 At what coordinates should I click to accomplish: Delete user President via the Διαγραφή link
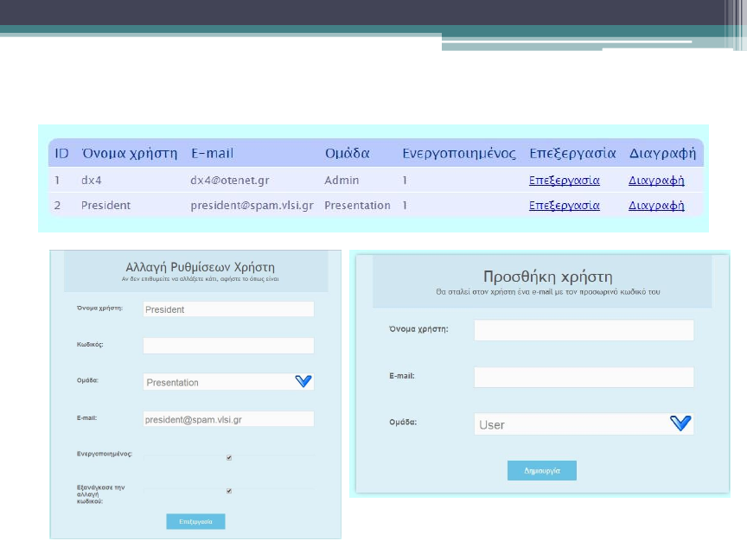point(656,206)
